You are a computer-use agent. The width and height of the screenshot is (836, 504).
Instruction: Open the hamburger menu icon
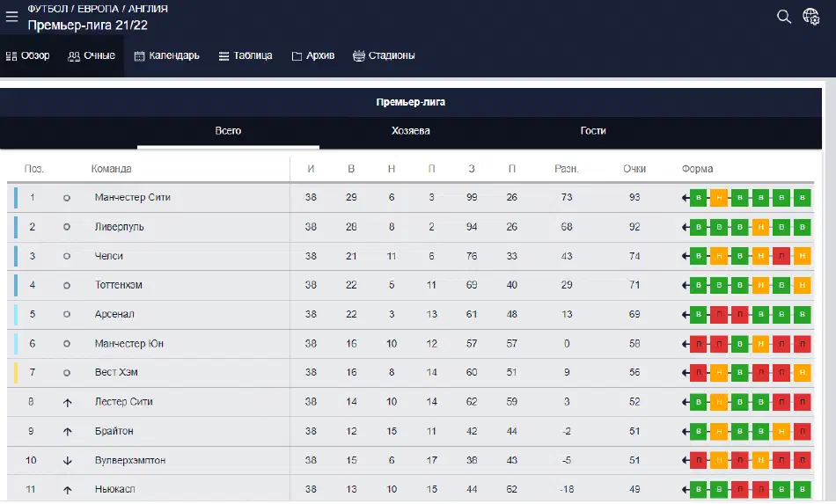pyautogui.click(x=11, y=17)
